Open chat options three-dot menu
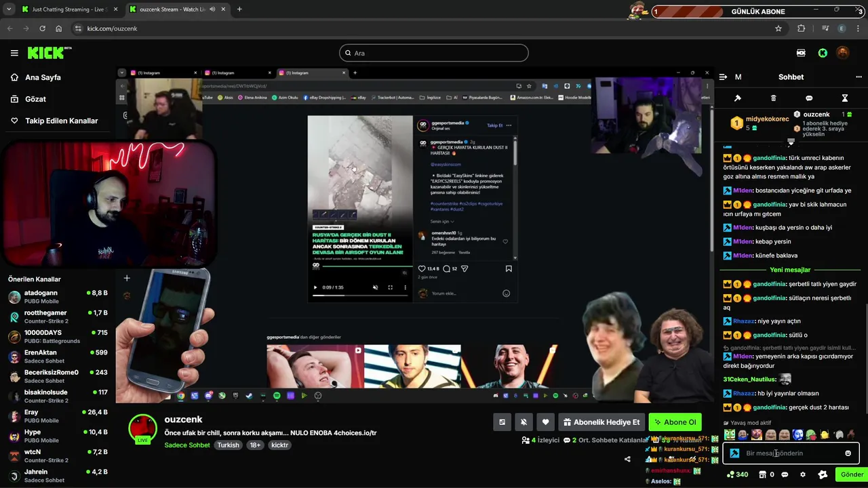Viewport: 868px width, 488px height. [859, 77]
